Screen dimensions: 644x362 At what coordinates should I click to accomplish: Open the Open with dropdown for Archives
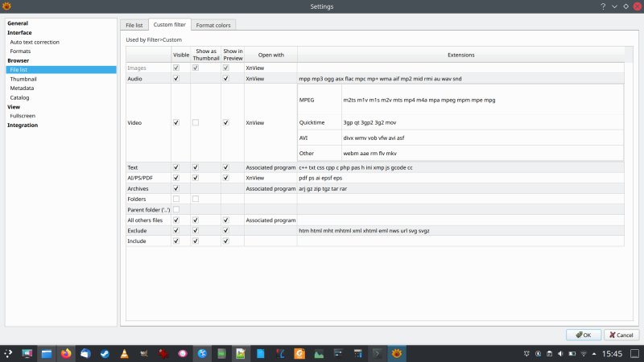pos(270,188)
